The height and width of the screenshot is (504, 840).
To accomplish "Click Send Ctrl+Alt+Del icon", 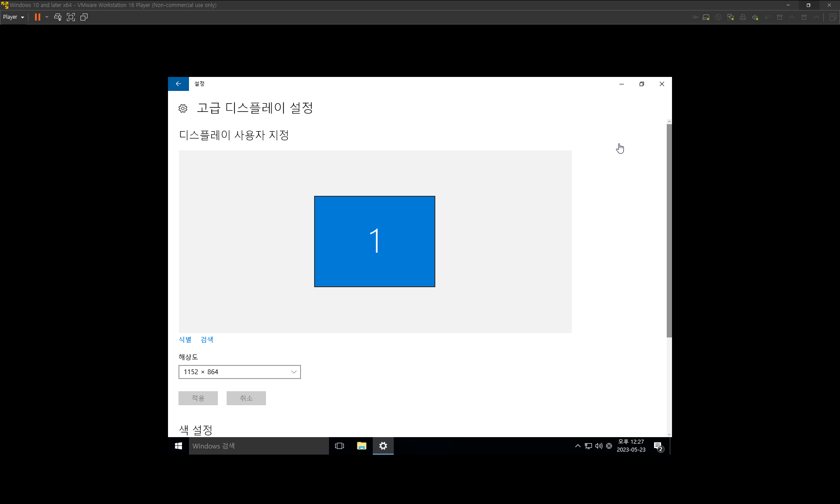I will (57, 17).
